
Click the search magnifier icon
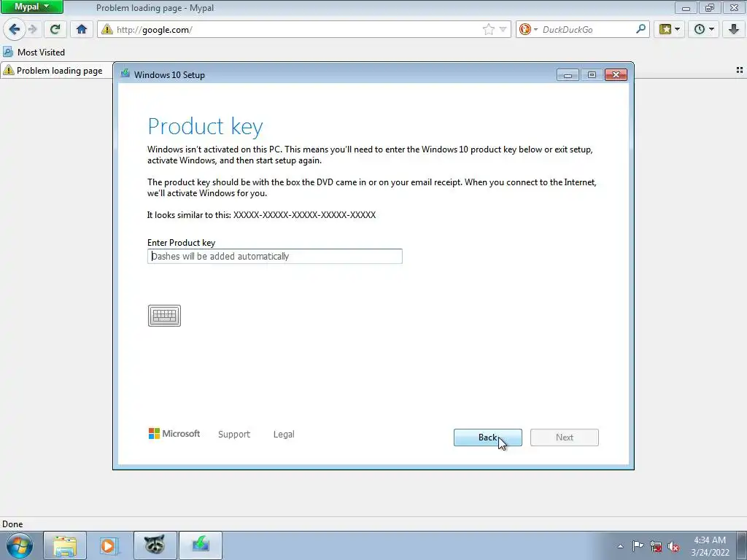(x=641, y=29)
